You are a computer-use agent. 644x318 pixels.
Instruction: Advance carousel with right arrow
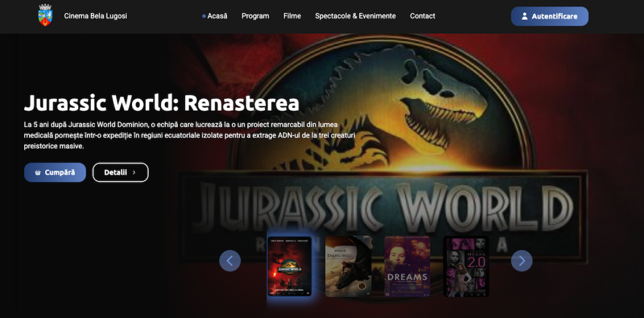click(521, 261)
